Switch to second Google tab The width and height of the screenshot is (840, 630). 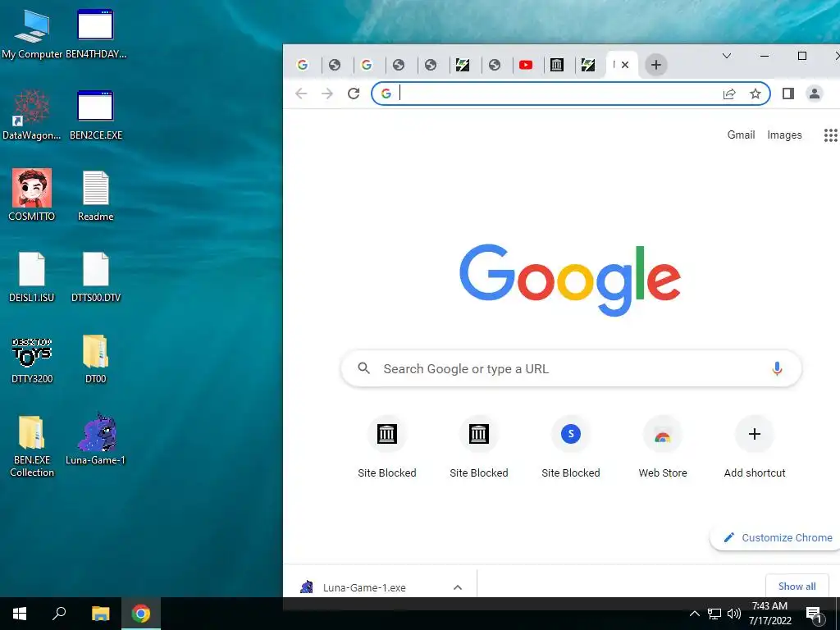(367, 65)
